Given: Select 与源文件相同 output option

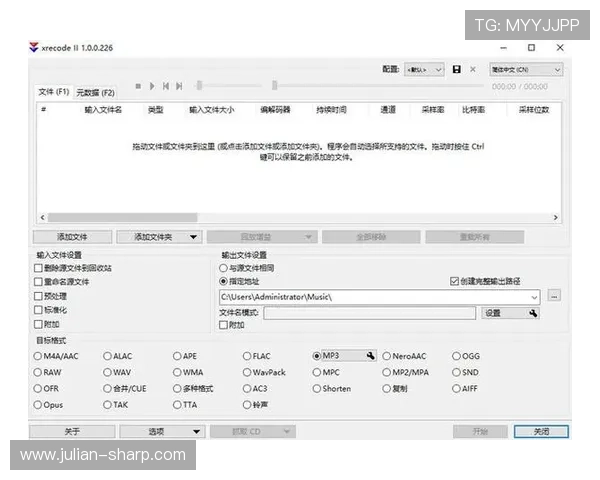Looking at the screenshot, I should 223,268.
